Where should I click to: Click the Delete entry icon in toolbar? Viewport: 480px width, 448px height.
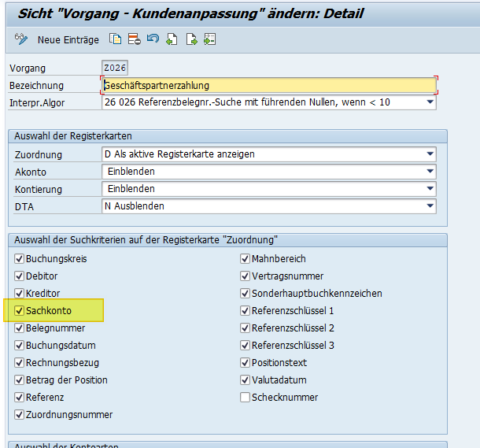tap(134, 39)
